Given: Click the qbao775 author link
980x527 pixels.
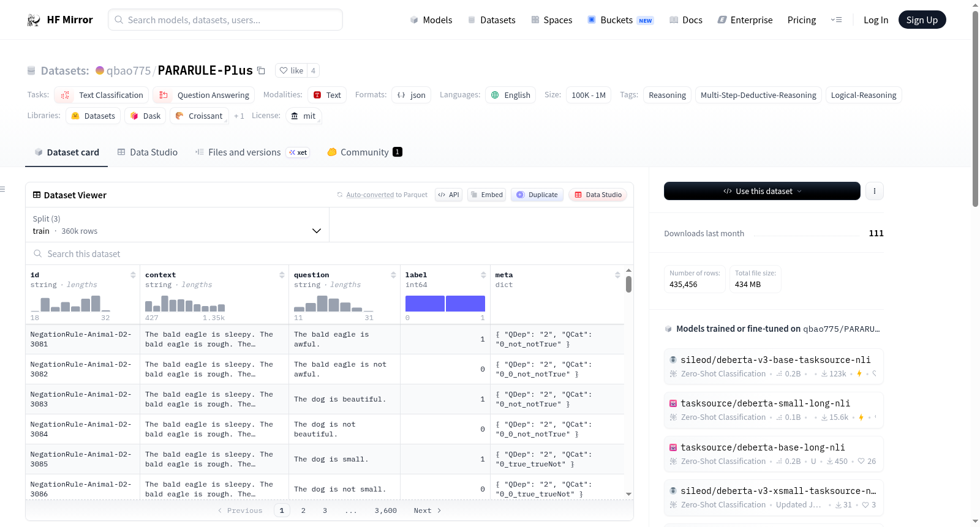Looking at the screenshot, I should tap(129, 70).
